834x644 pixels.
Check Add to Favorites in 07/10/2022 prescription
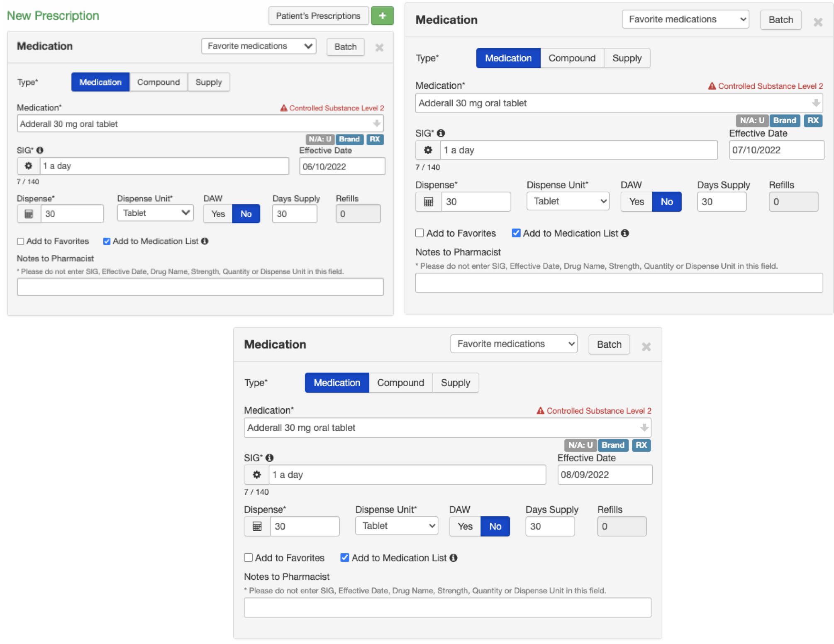tap(419, 233)
